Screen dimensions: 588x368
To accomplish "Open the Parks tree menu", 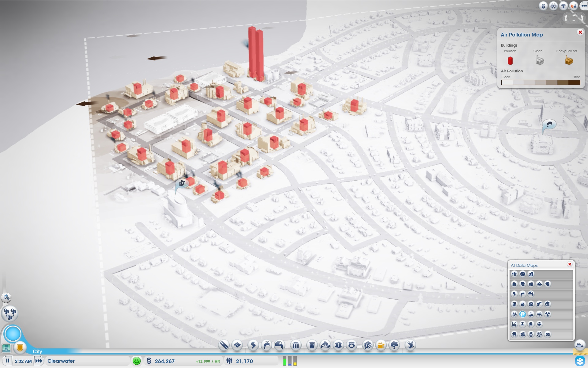I will coord(394,345).
